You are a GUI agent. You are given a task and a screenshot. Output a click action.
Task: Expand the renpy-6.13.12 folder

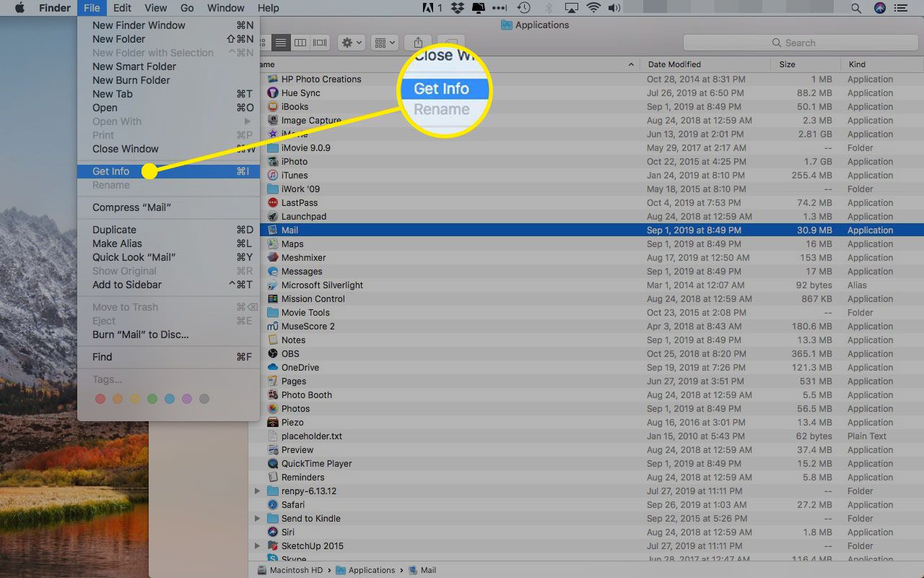coord(258,491)
